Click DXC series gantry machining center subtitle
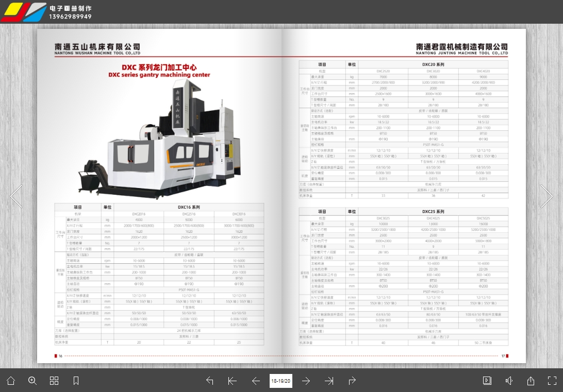Viewport: 563px width, 392px height. coord(159,75)
